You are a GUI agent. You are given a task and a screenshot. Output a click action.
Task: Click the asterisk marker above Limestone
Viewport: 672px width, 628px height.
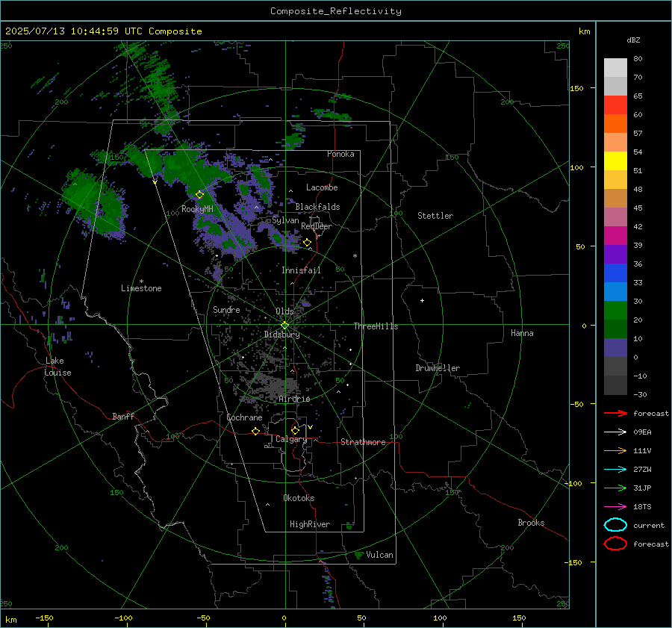click(x=141, y=282)
